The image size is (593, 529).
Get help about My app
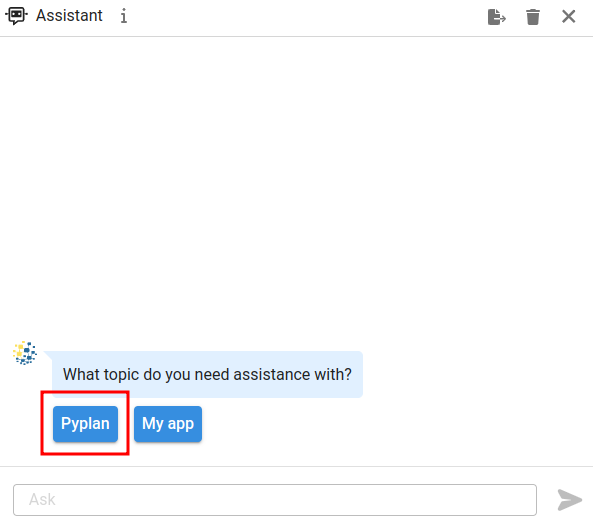tap(168, 424)
